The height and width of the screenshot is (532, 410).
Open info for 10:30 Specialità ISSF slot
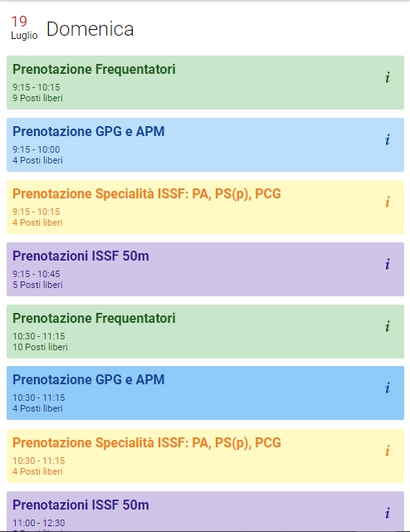click(388, 451)
